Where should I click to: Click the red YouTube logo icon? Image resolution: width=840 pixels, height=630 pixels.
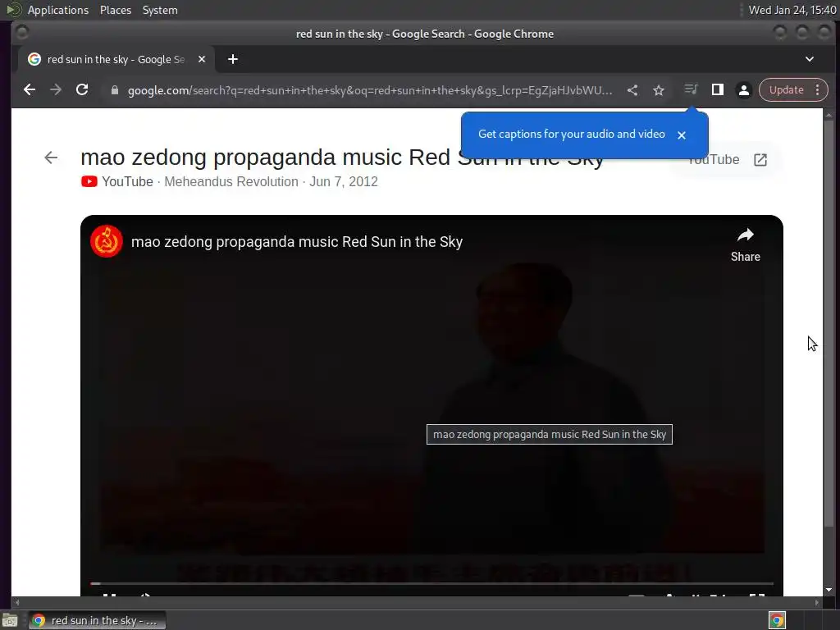[89, 181]
